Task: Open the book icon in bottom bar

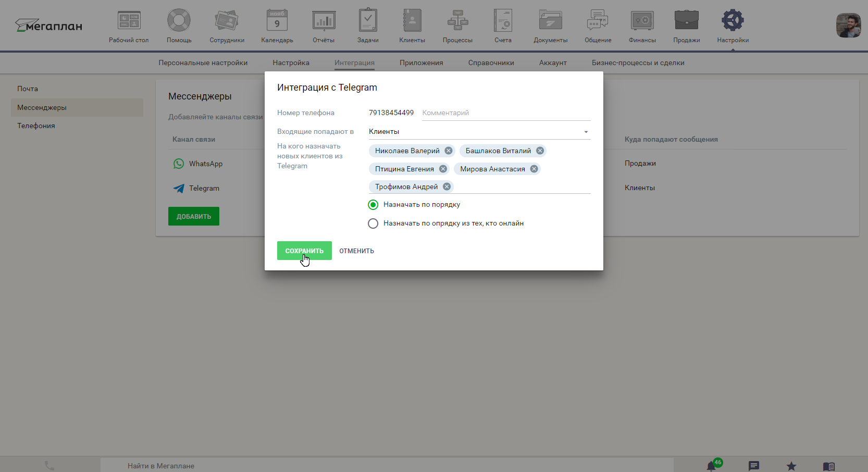Action: coord(829,466)
